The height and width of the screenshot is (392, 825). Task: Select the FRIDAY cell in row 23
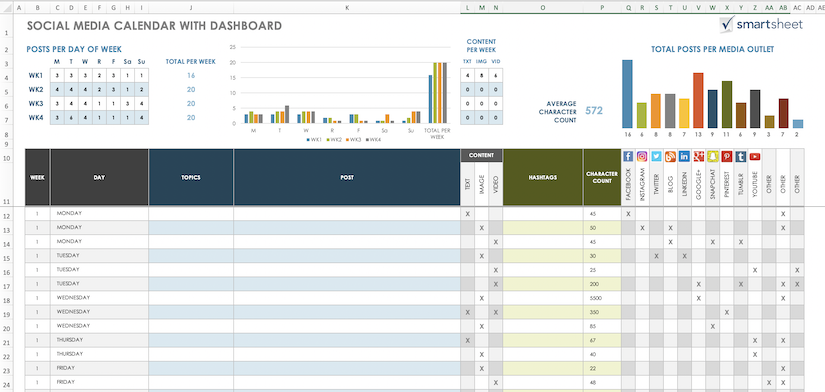point(99,368)
